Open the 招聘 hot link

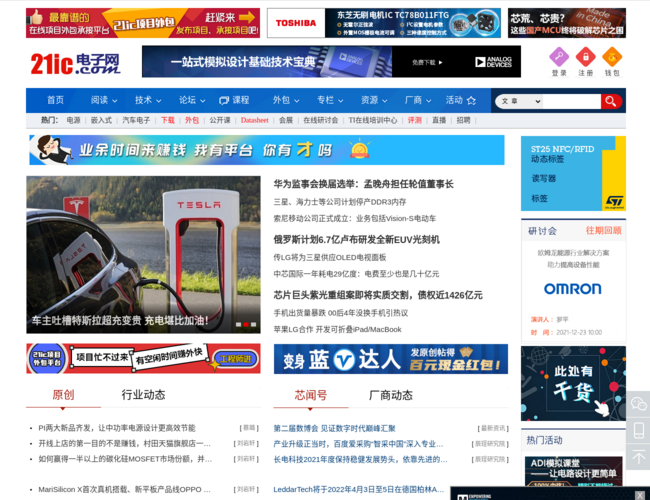(463, 120)
